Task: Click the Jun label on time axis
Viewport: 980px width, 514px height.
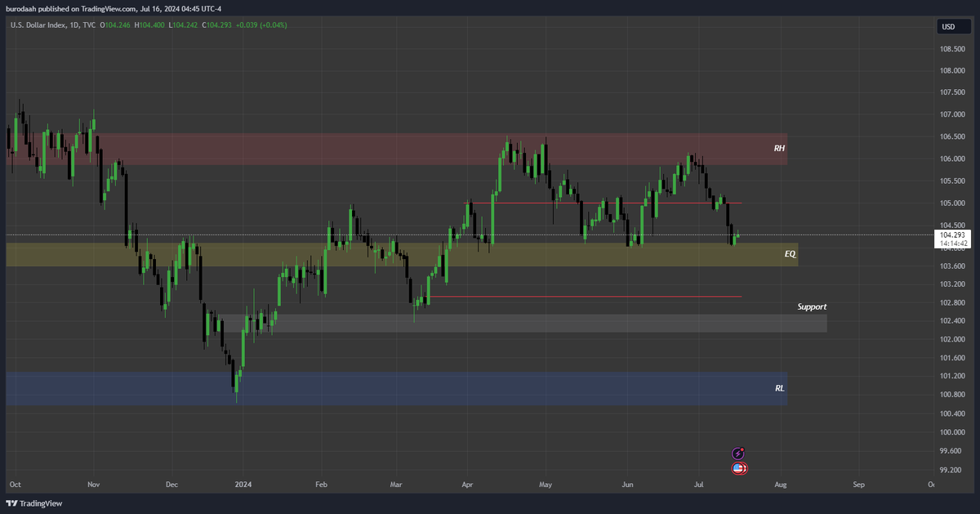Action: tap(627, 484)
